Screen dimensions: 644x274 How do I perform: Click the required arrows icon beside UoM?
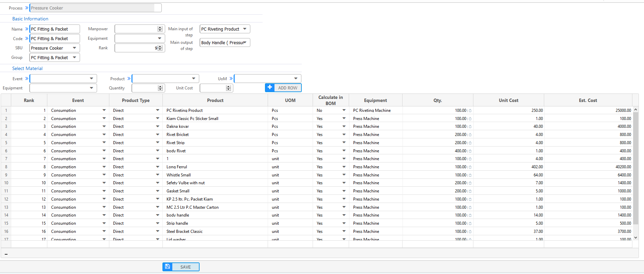tap(231, 79)
